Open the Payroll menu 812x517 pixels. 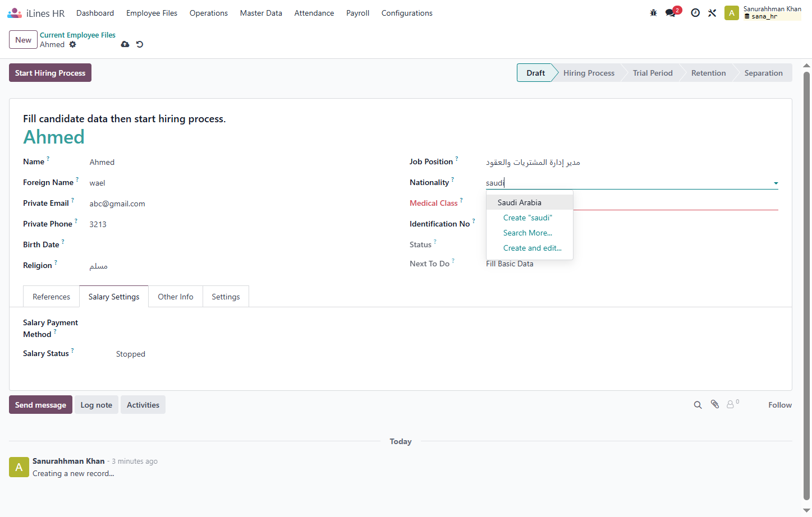(357, 13)
